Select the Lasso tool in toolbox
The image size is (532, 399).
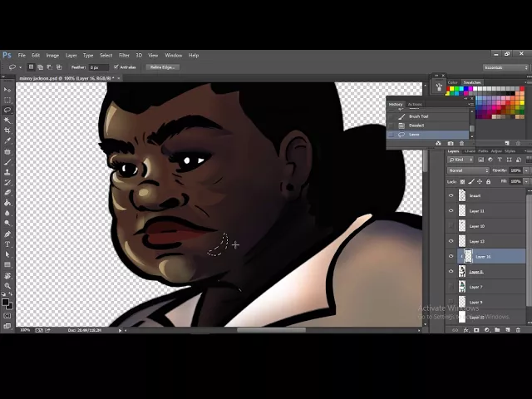pyautogui.click(x=7, y=111)
